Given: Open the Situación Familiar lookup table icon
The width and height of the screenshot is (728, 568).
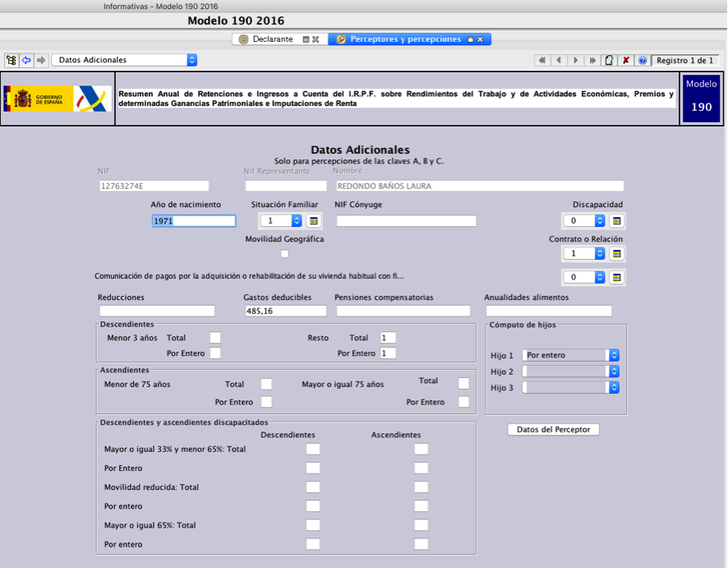Looking at the screenshot, I should [x=314, y=221].
